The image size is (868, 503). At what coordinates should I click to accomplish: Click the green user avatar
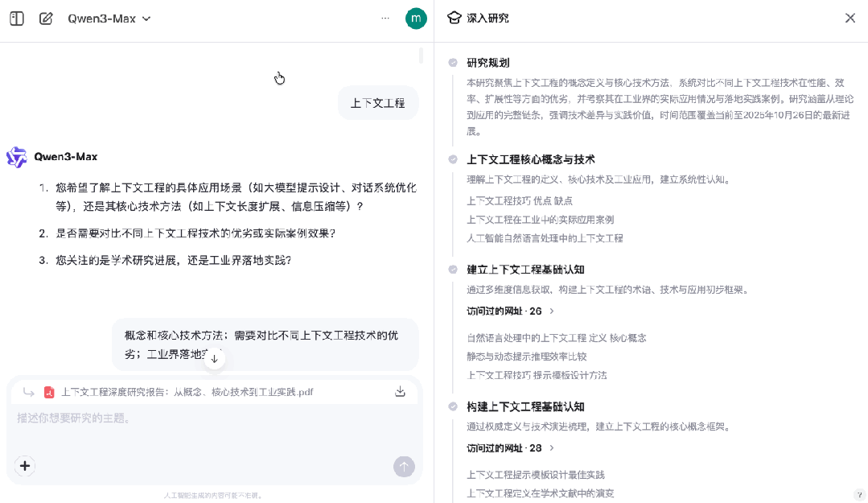click(416, 19)
